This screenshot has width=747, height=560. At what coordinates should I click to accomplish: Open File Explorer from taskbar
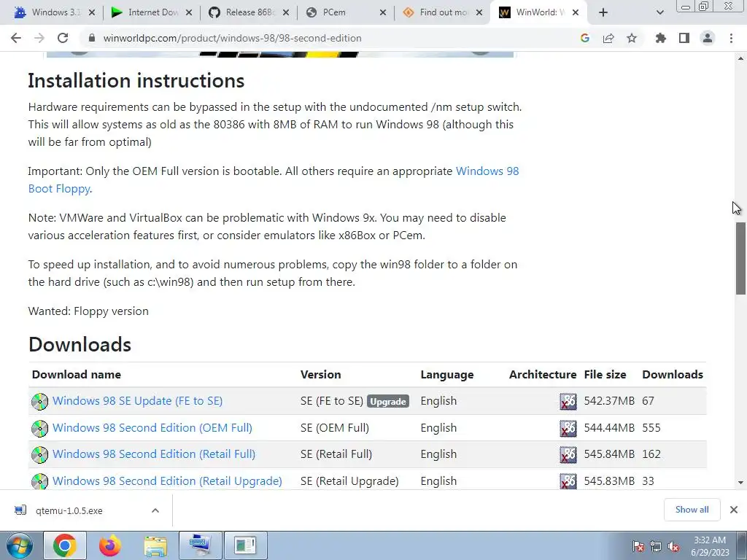[155, 545]
